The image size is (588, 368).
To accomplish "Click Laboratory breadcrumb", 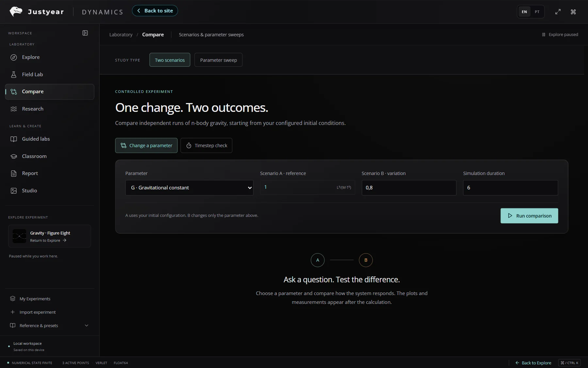I will pyautogui.click(x=121, y=35).
